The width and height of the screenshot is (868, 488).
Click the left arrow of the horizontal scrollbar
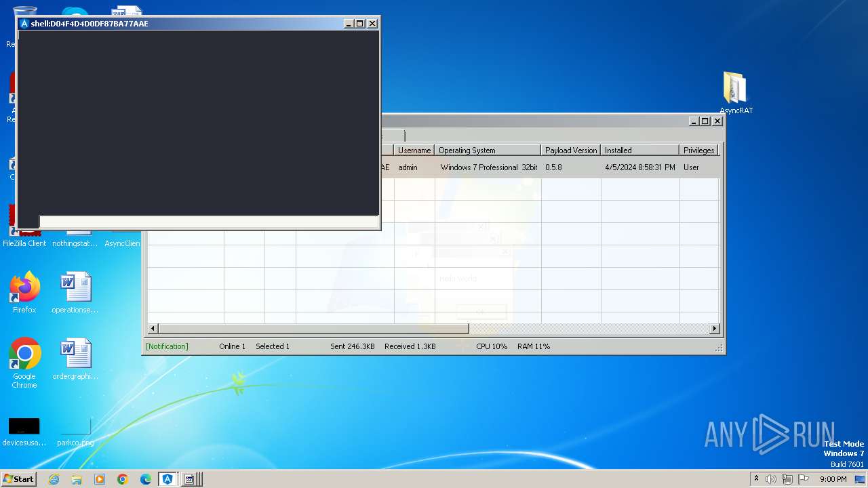153,329
